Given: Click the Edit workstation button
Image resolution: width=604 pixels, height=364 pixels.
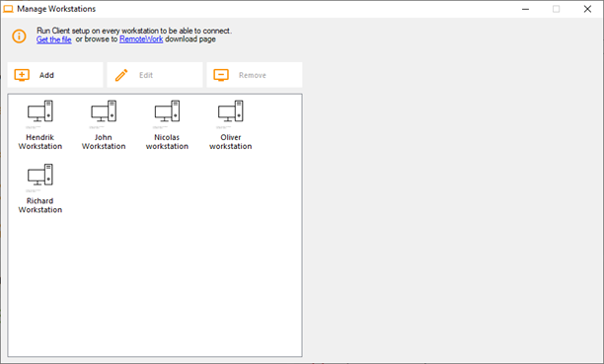Looking at the screenshot, I should [155, 75].
